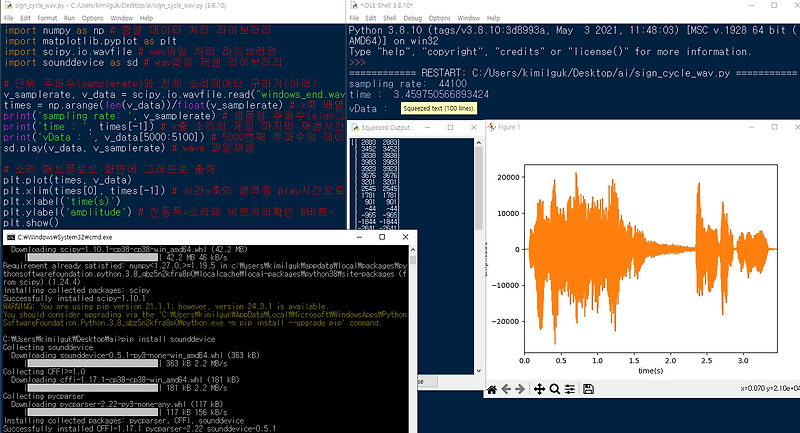Open File menu in the editor window

coord(9,18)
